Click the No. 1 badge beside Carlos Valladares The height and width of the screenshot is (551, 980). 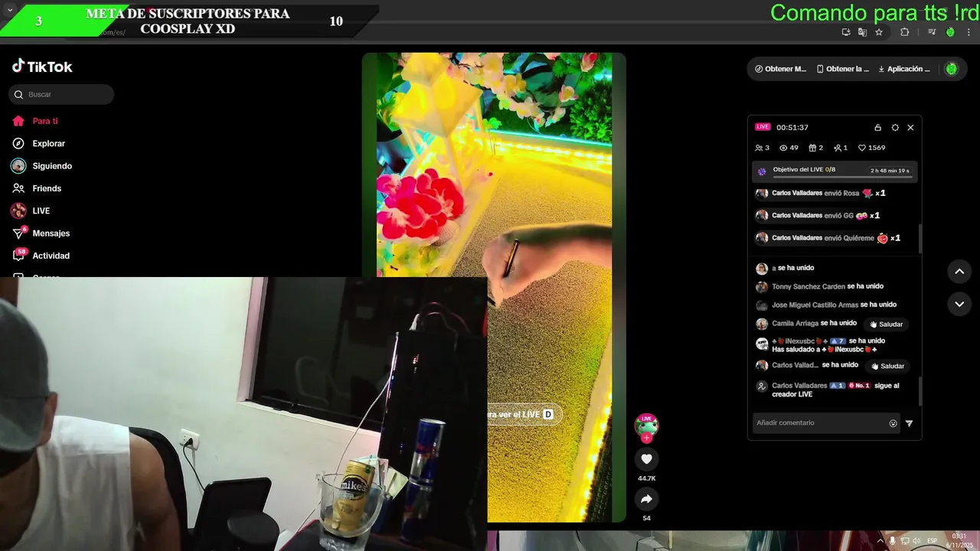859,386
